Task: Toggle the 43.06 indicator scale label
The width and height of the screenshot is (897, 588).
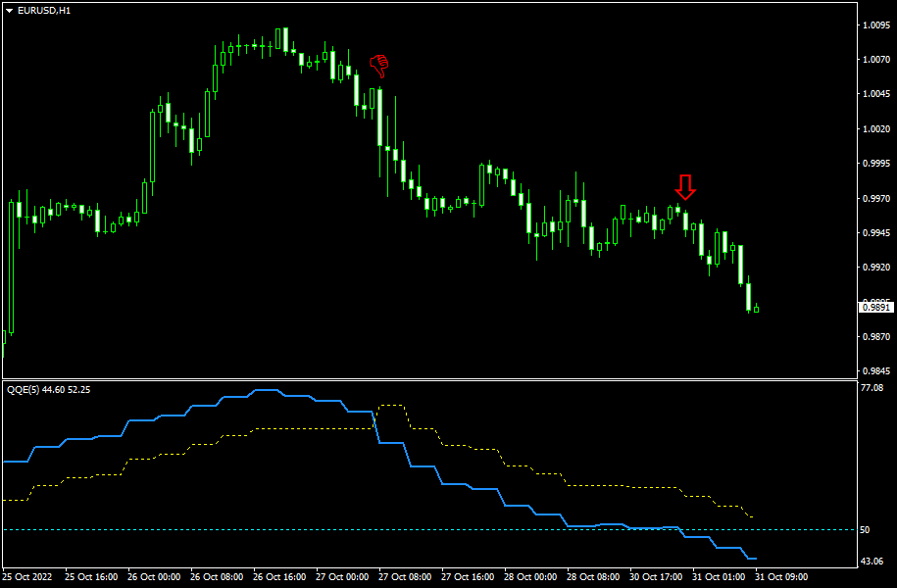Action: coord(871,562)
